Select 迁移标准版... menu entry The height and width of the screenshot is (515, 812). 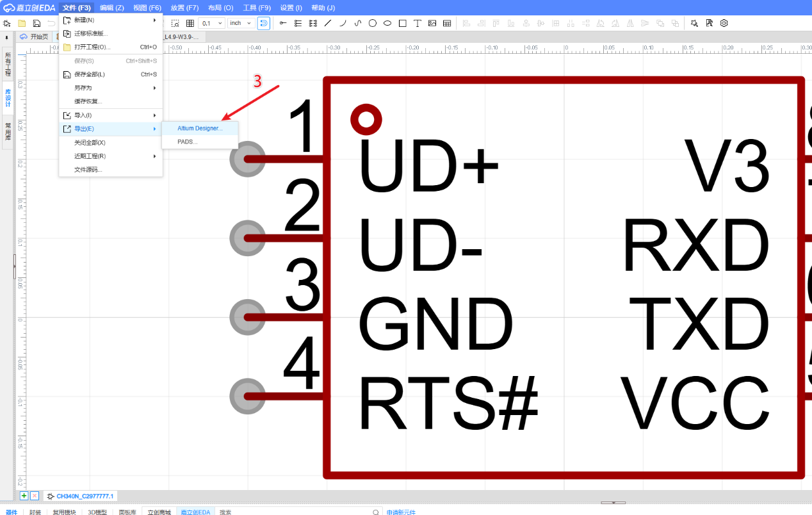[x=111, y=33]
